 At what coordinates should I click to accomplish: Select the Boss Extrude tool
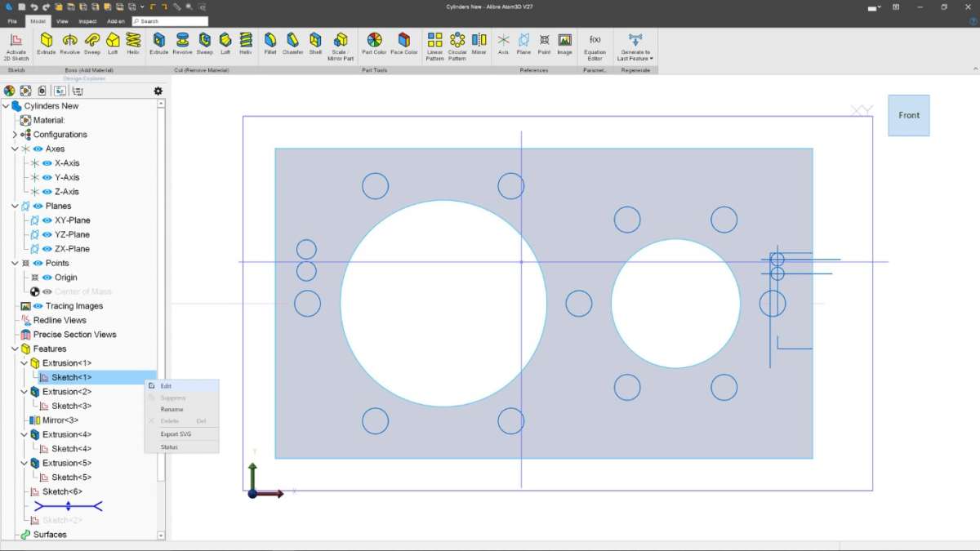tap(47, 44)
